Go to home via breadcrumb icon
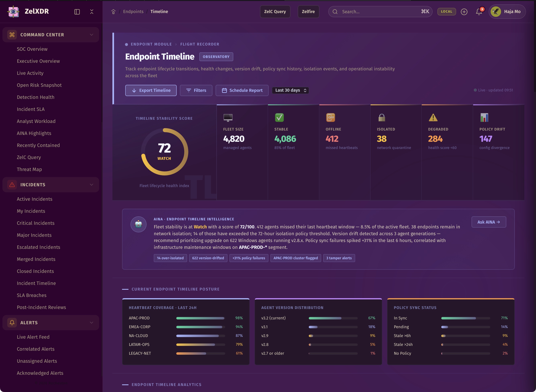536x392 pixels. tap(113, 12)
